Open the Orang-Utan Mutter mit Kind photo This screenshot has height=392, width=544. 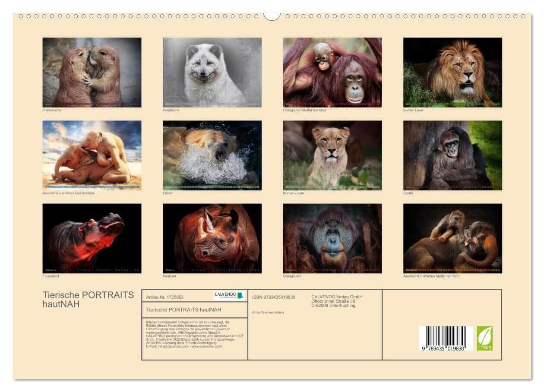click(332, 72)
